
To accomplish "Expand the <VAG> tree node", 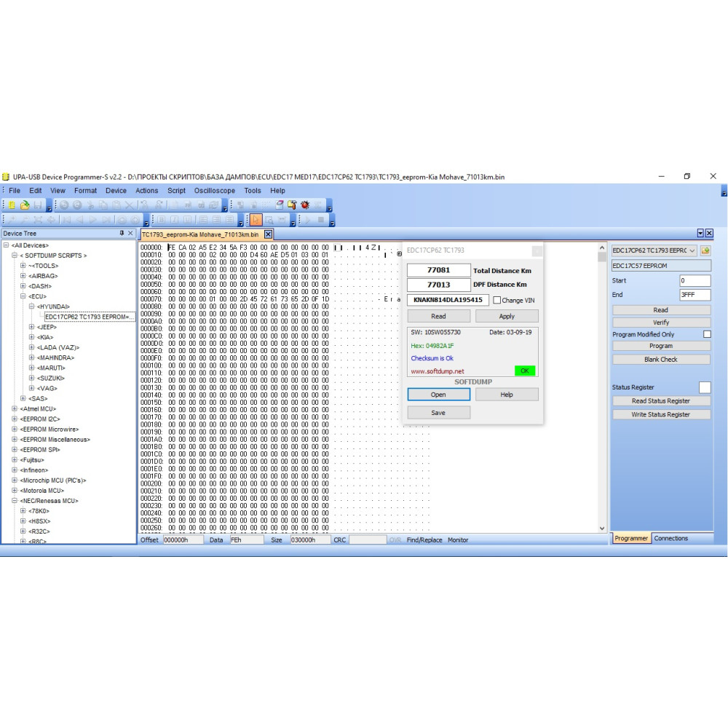I will click(31, 388).
